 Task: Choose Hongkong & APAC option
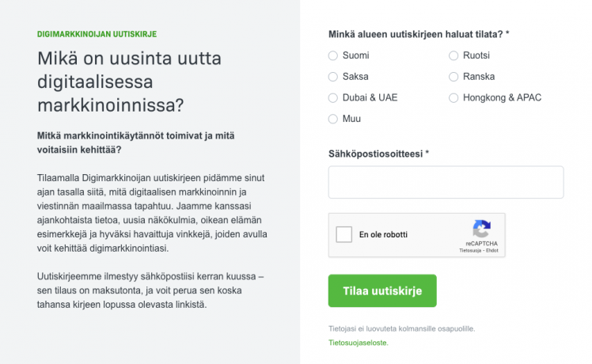point(453,98)
